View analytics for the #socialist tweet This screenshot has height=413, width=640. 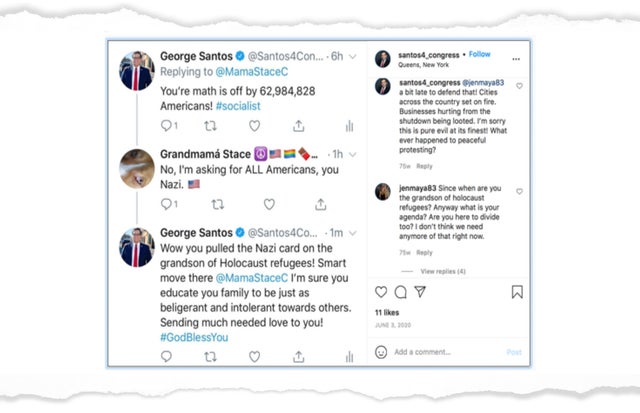coord(349,126)
